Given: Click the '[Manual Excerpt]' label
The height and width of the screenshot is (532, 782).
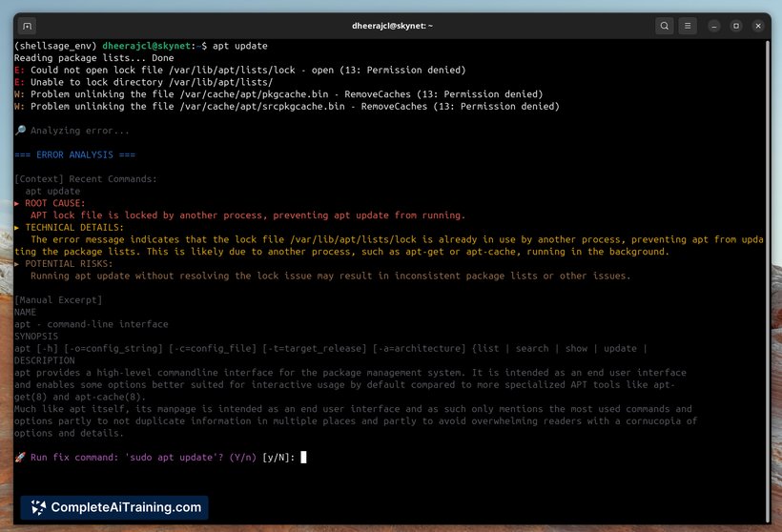Looking at the screenshot, I should pyautogui.click(x=58, y=300).
